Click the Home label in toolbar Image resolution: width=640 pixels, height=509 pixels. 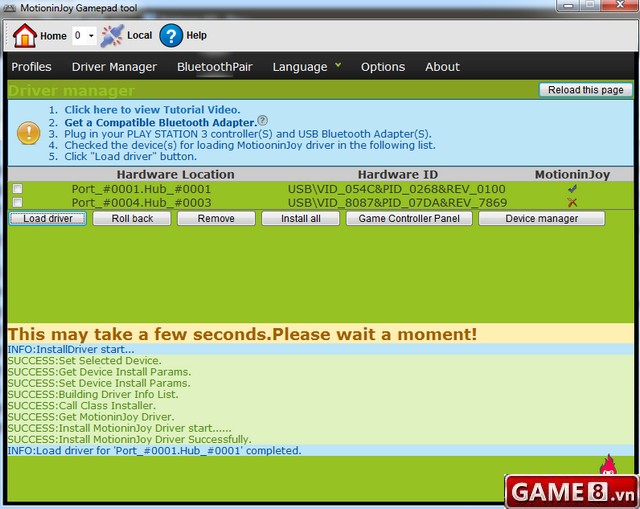(53, 36)
